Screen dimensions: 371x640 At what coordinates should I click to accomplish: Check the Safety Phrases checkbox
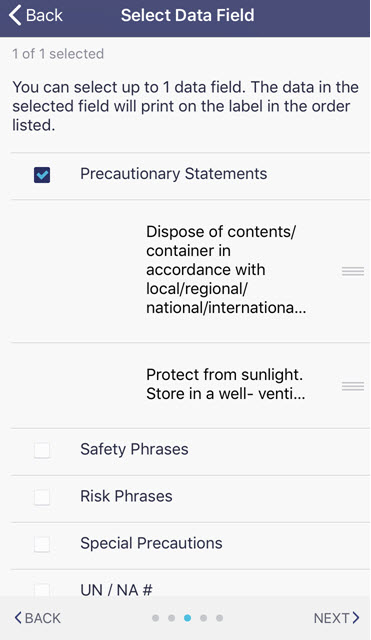coord(42,450)
